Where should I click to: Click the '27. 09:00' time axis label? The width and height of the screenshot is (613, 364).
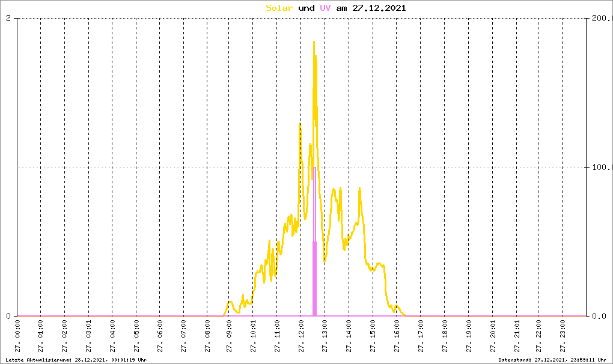coord(229,336)
